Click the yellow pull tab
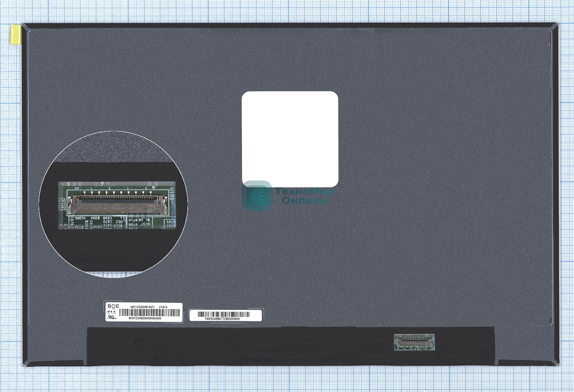 pyautogui.click(x=16, y=35)
